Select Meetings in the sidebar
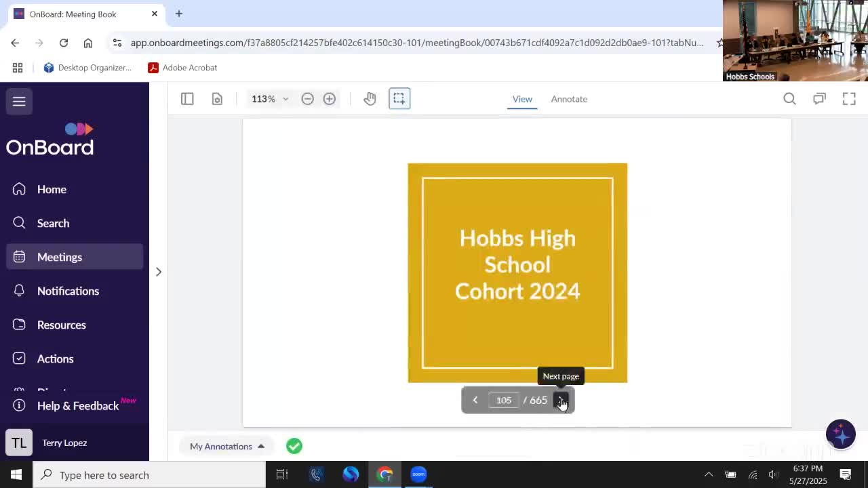The width and height of the screenshot is (868, 488). coord(60,257)
